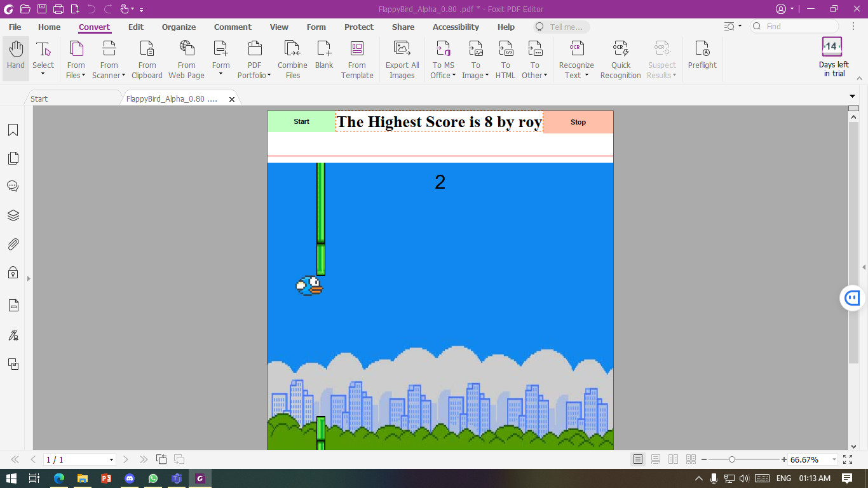Expand PDF Portfolio dropdown
This screenshot has height=488, width=868.
[x=269, y=76]
